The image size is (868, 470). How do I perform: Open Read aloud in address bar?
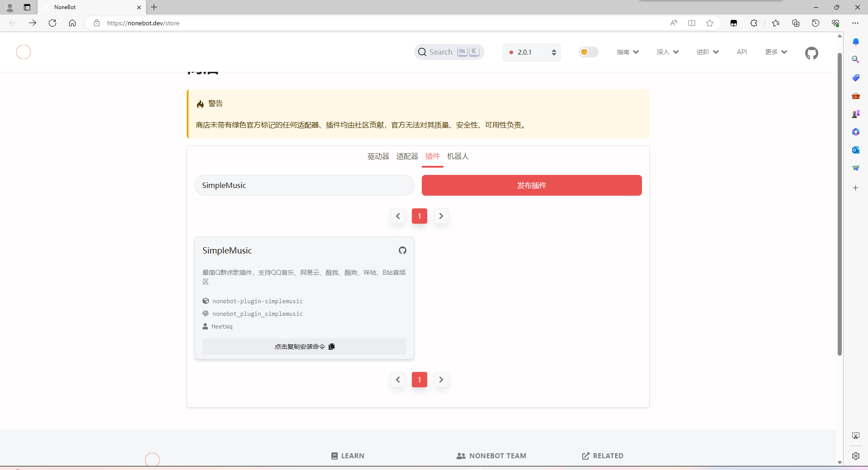pyautogui.click(x=674, y=23)
